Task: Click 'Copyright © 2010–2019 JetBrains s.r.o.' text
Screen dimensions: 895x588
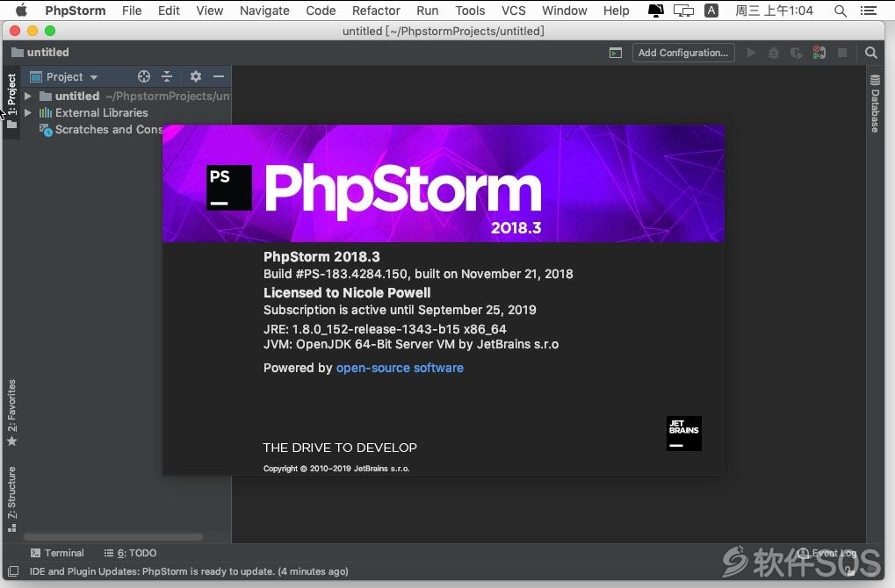Action: [336, 469]
